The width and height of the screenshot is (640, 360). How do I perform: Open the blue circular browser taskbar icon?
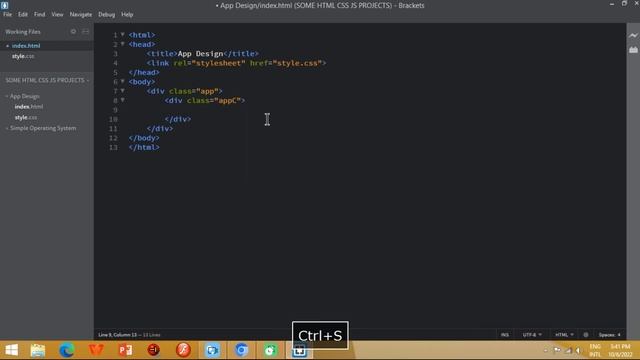click(x=241, y=350)
